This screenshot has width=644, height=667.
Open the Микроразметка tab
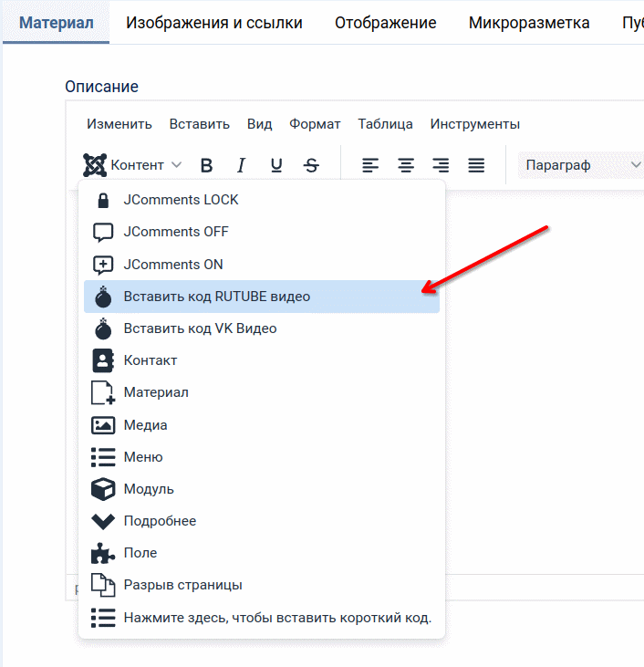(x=529, y=23)
